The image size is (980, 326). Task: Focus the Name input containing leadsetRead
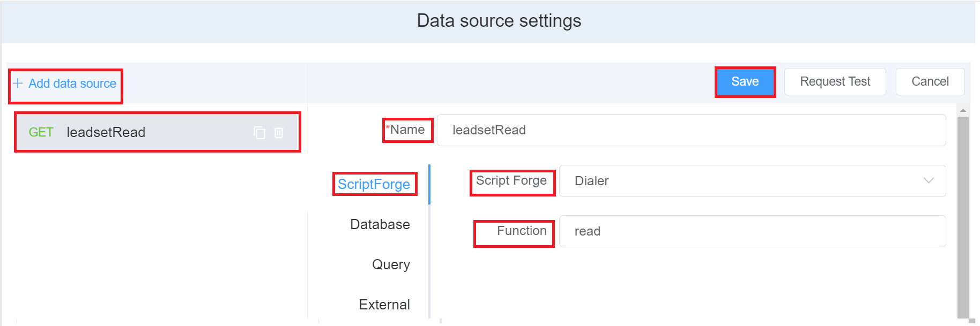(691, 130)
